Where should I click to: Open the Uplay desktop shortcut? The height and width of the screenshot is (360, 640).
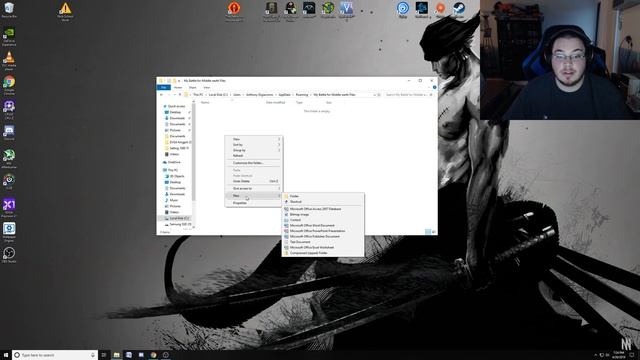point(403,10)
